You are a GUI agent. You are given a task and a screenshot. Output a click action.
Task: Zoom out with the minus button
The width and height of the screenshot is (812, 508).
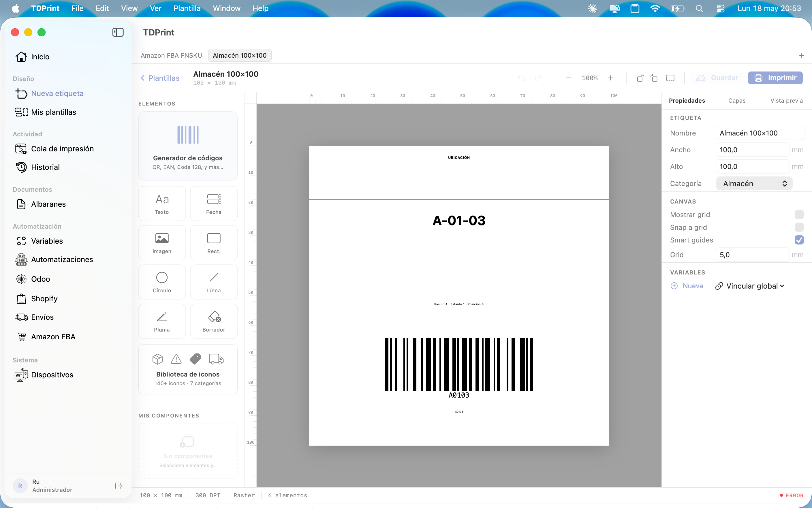click(x=569, y=78)
